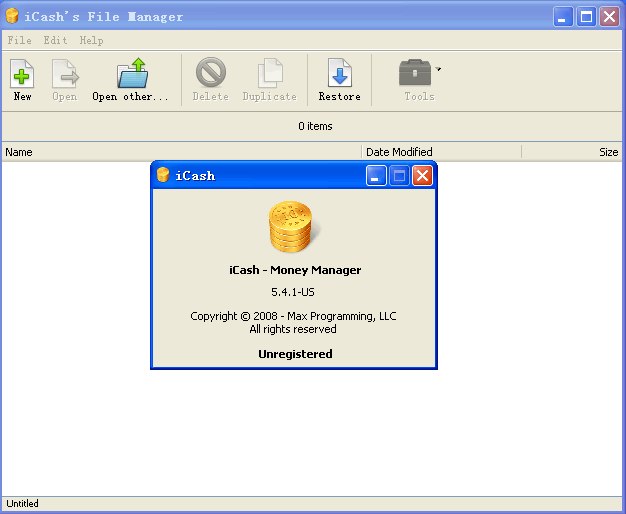626x514 pixels.
Task: Open the File menu
Action: 20,40
